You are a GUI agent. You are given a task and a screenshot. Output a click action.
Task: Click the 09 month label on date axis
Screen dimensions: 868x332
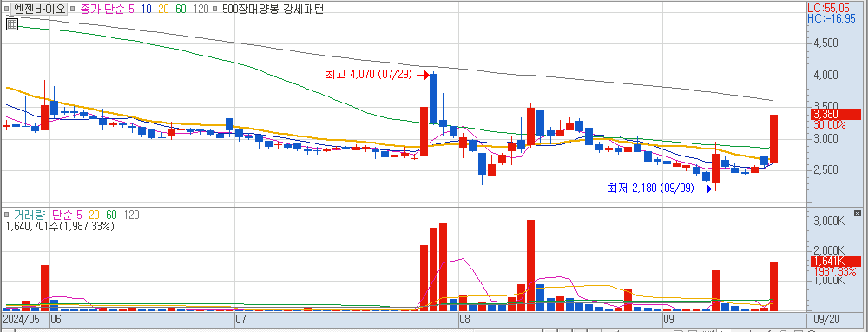tap(668, 320)
